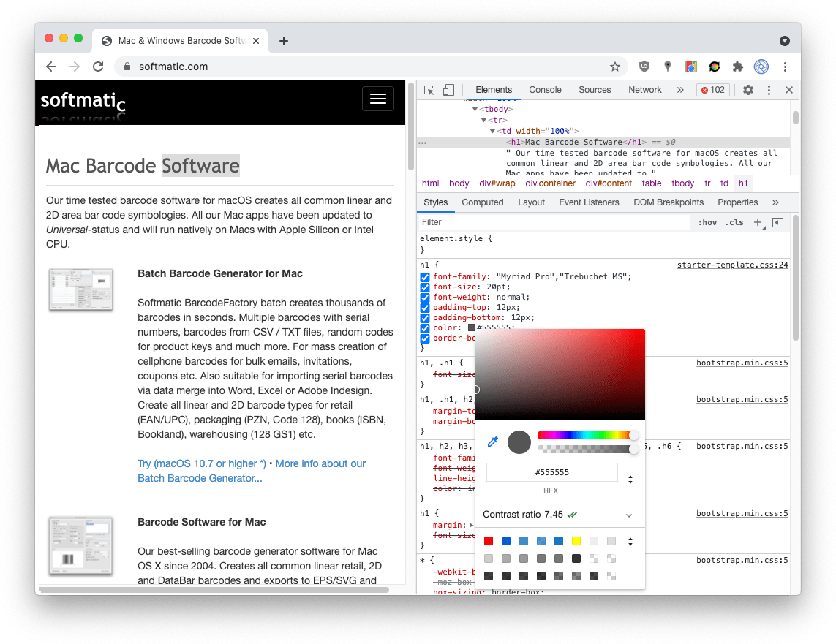Viewport: 836px width, 644px height.
Task: Switch to the Console tab
Action: [545, 89]
